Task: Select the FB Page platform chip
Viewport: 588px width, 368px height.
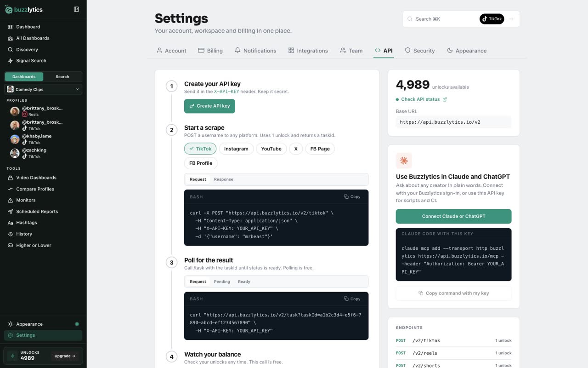Action: [x=320, y=149]
